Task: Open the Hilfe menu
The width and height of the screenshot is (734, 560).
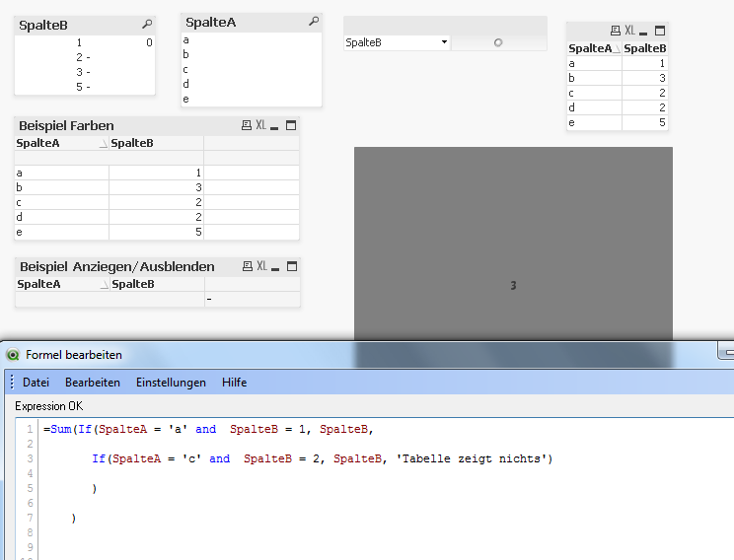Action: 234,383
